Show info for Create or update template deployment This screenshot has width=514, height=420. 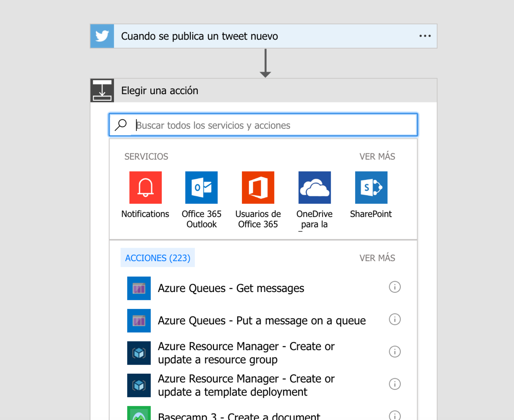(x=395, y=384)
